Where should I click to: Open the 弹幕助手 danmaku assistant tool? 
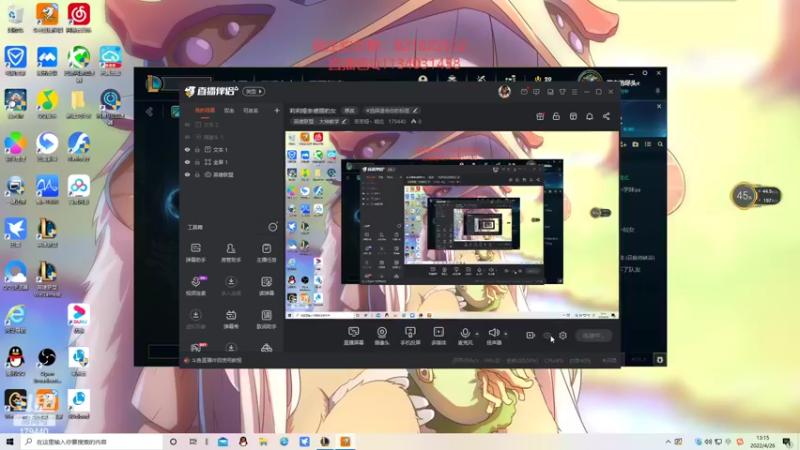pyautogui.click(x=195, y=253)
